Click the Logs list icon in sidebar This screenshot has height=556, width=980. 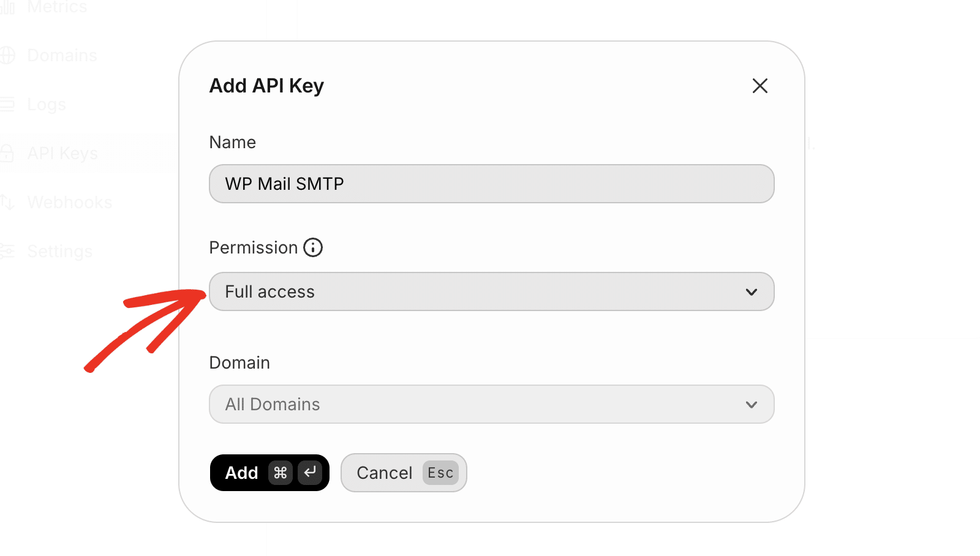point(7,105)
